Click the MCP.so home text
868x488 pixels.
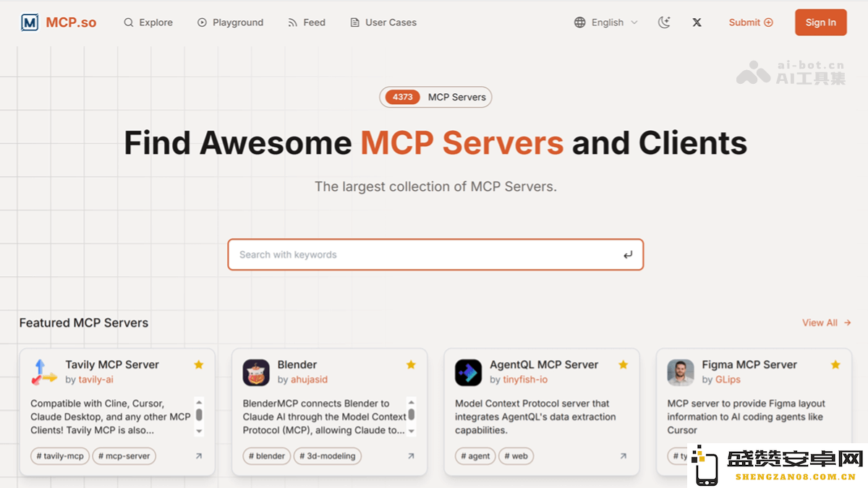coord(71,22)
